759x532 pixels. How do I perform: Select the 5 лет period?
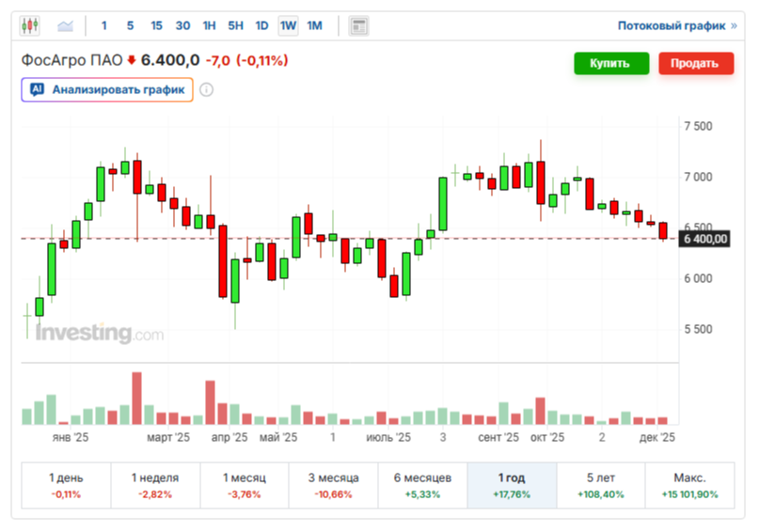tap(601, 485)
